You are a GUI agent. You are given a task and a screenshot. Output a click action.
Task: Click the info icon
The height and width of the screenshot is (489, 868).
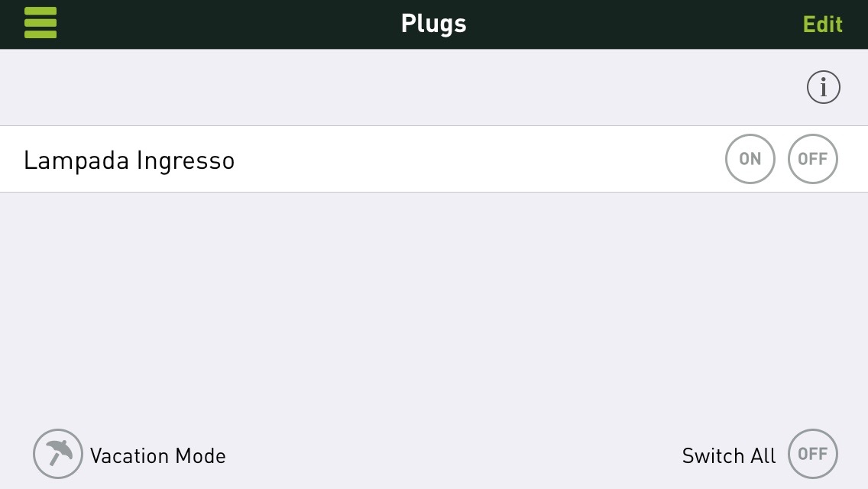point(823,87)
